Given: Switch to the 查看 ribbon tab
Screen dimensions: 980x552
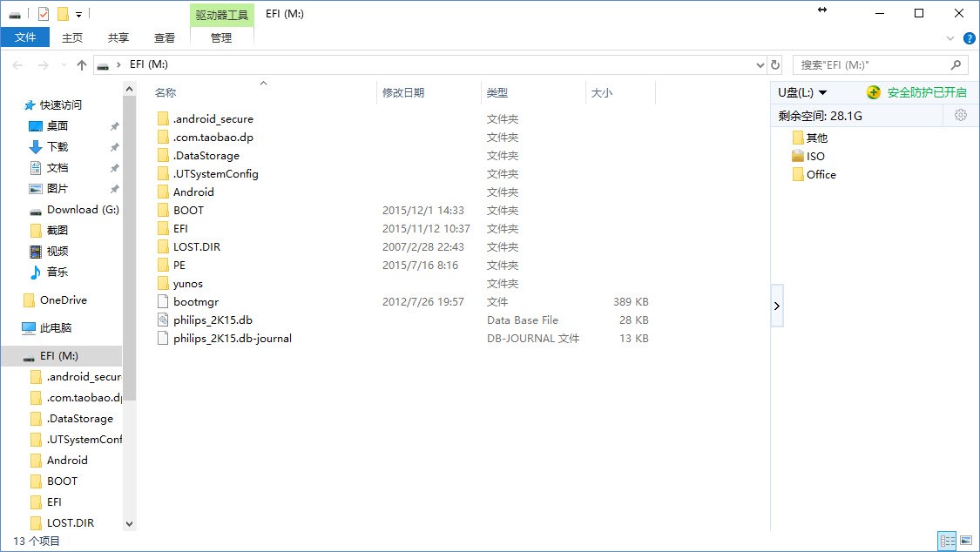Looking at the screenshot, I should [x=165, y=37].
